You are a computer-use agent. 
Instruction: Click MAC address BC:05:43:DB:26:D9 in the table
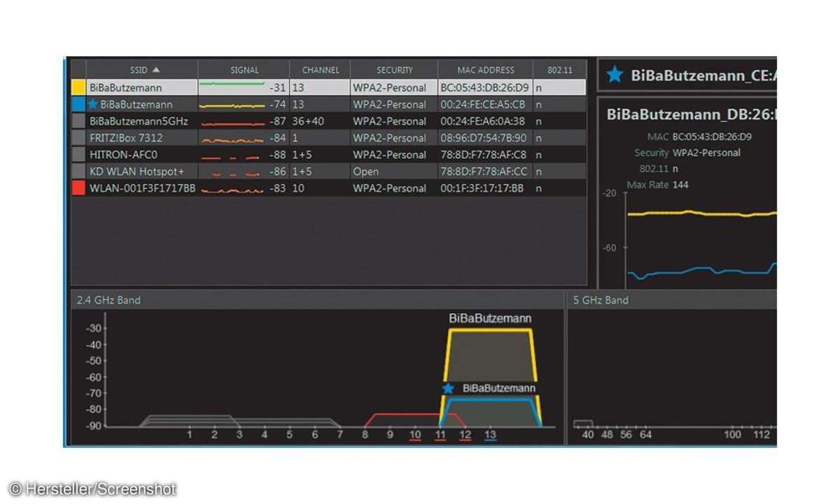[x=484, y=87]
